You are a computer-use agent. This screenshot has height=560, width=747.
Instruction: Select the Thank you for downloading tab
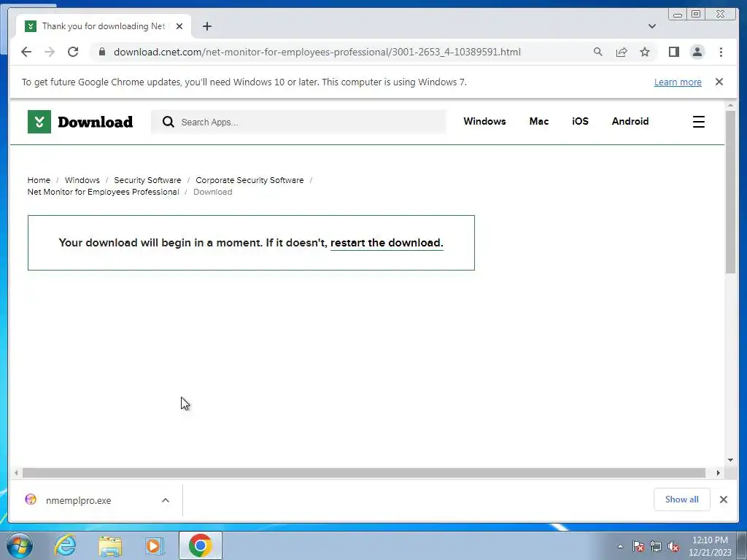click(x=104, y=26)
